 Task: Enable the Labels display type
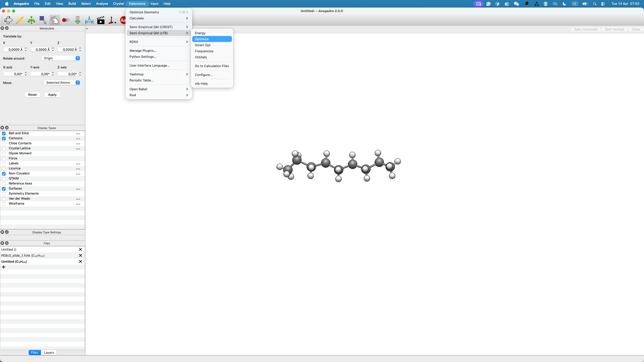coord(4,164)
